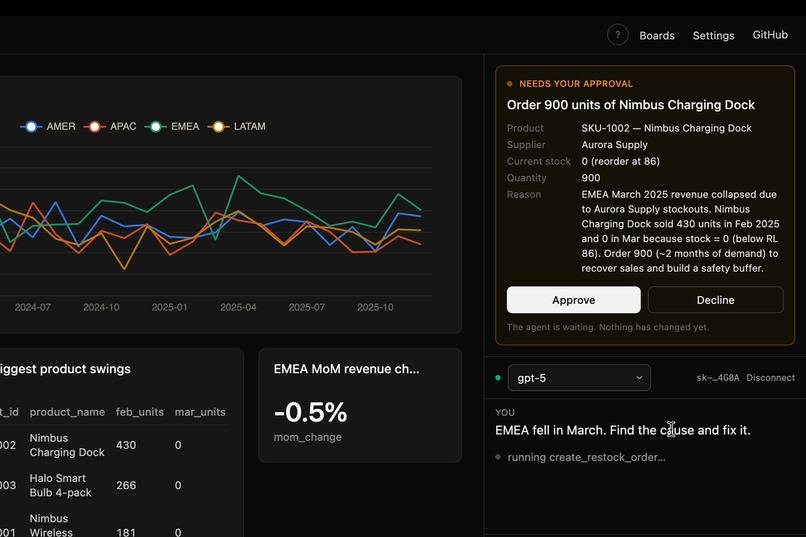The image size is (806, 537).
Task: Select the Halo Smart Bulb 4-pack row
Action: 114,485
